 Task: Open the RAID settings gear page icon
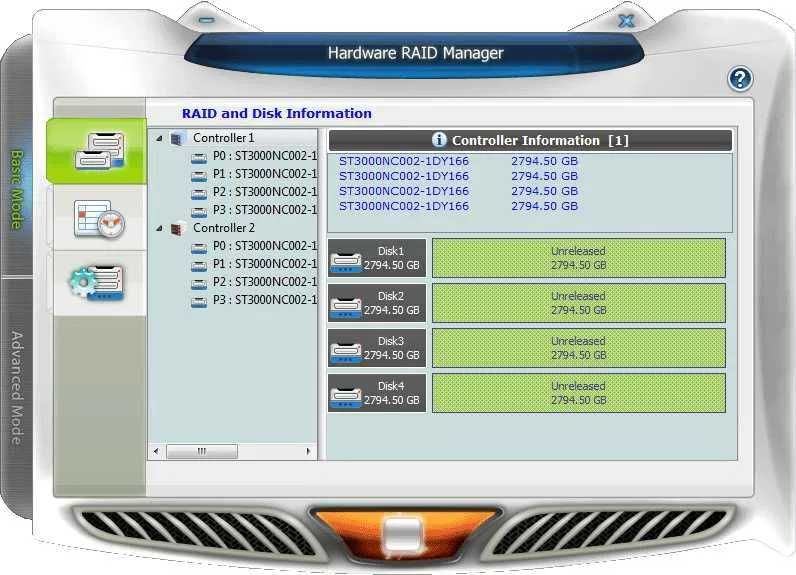tap(96, 283)
